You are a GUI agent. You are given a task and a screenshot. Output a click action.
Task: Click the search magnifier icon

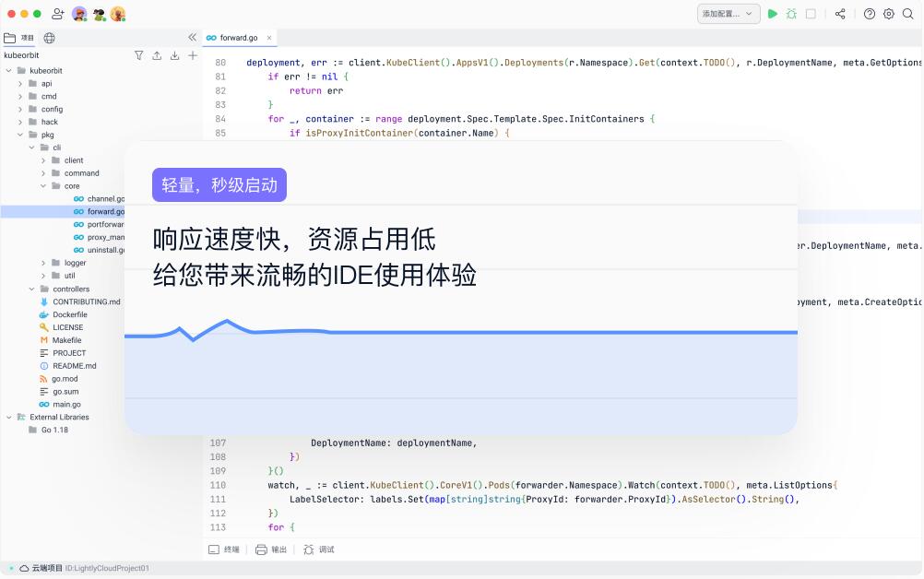point(908,14)
